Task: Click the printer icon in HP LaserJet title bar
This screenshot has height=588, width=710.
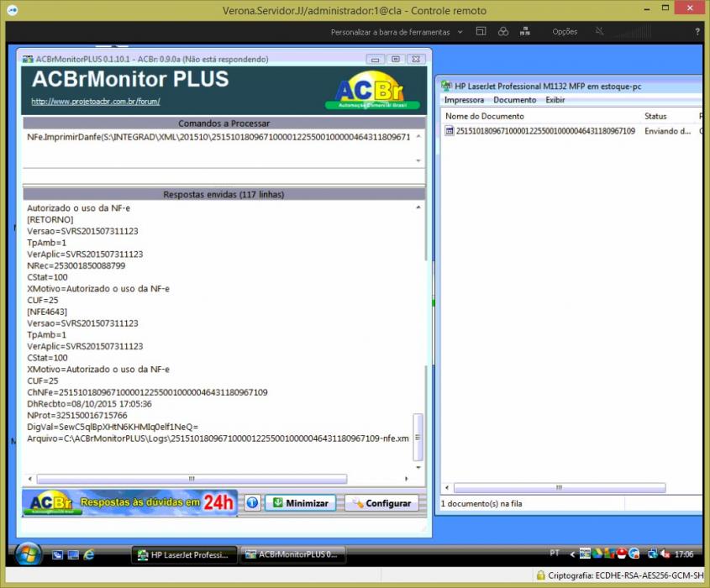Action: click(x=446, y=86)
